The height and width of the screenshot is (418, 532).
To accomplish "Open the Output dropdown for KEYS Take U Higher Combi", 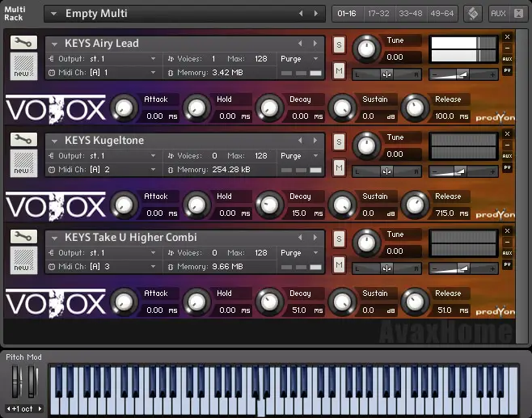I will [x=153, y=253].
